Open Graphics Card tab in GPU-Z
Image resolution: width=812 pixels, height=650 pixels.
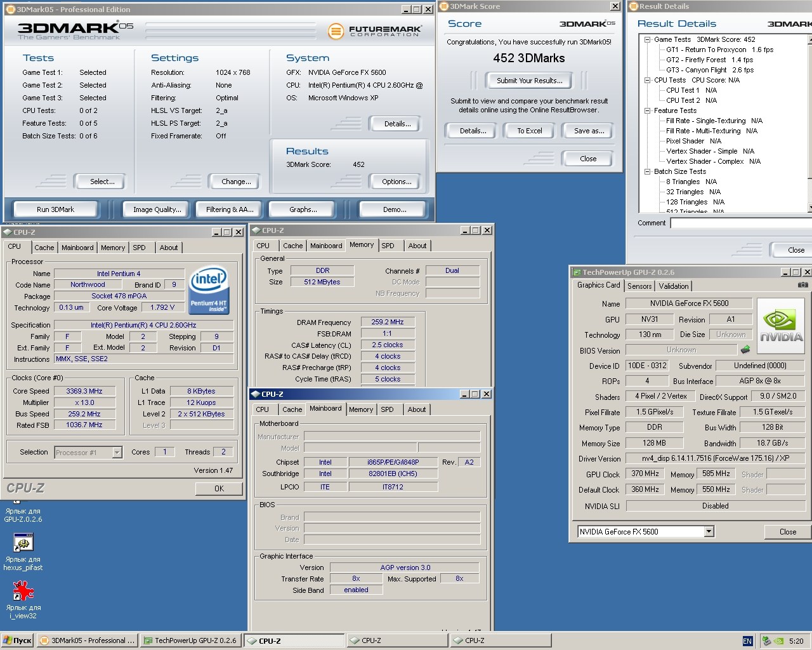pyautogui.click(x=598, y=286)
